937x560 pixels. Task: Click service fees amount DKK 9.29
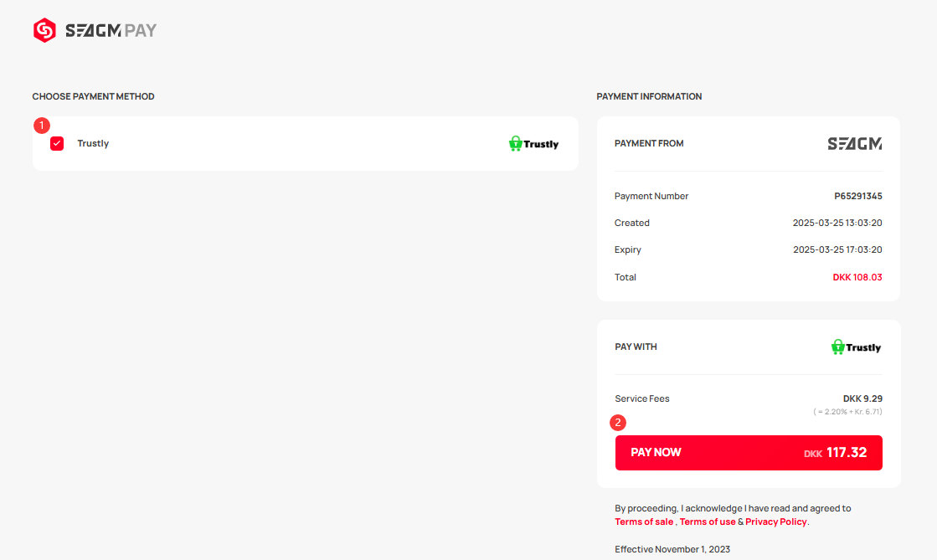click(x=862, y=398)
